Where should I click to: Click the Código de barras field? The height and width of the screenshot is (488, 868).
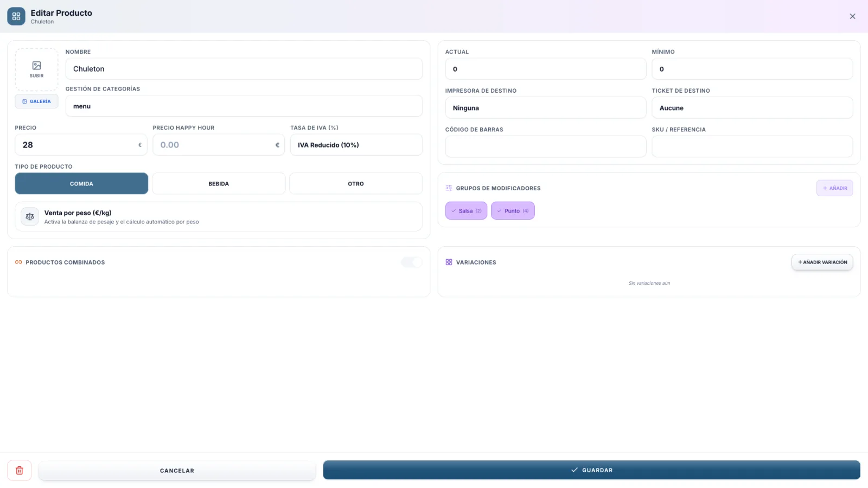[545, 146]
